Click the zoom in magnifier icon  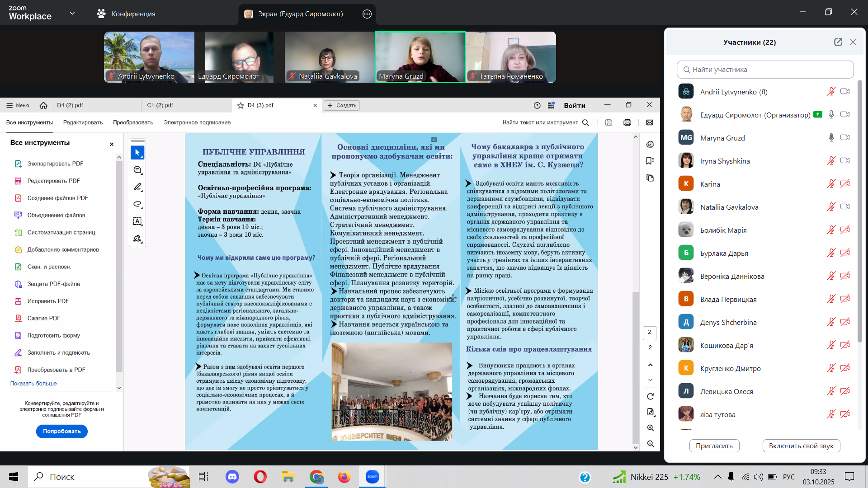(x=650, y=428)
